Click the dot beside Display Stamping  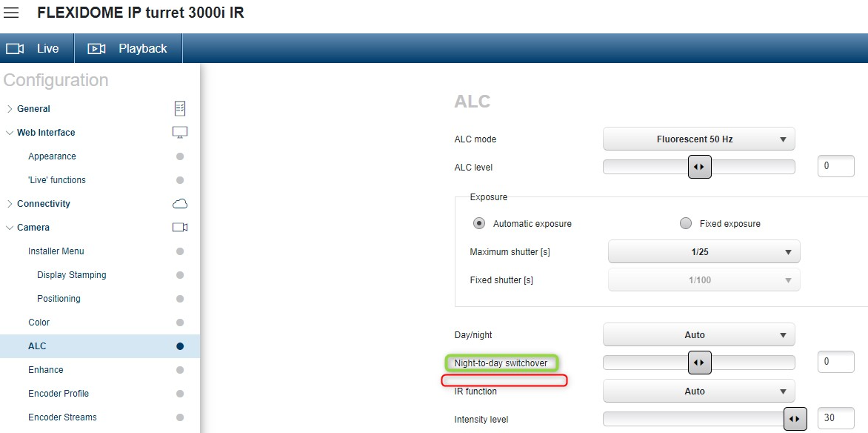pyautogui.click(x=180, y=275)
